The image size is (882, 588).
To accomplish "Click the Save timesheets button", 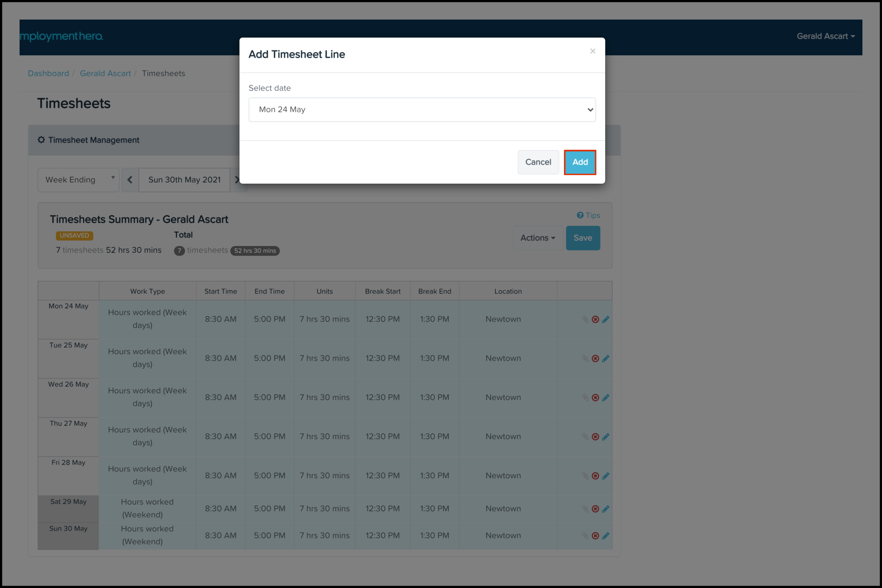I will point(582,238).
